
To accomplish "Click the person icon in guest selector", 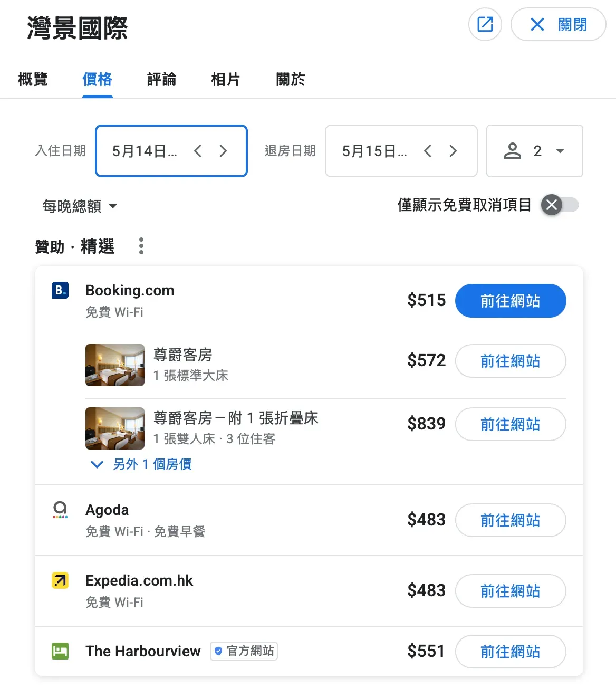I will coord(512,151).
